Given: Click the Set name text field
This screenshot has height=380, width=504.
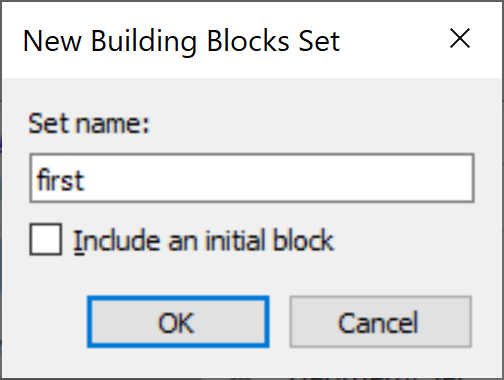Looking at the screenshot, I should click(252, 178).
